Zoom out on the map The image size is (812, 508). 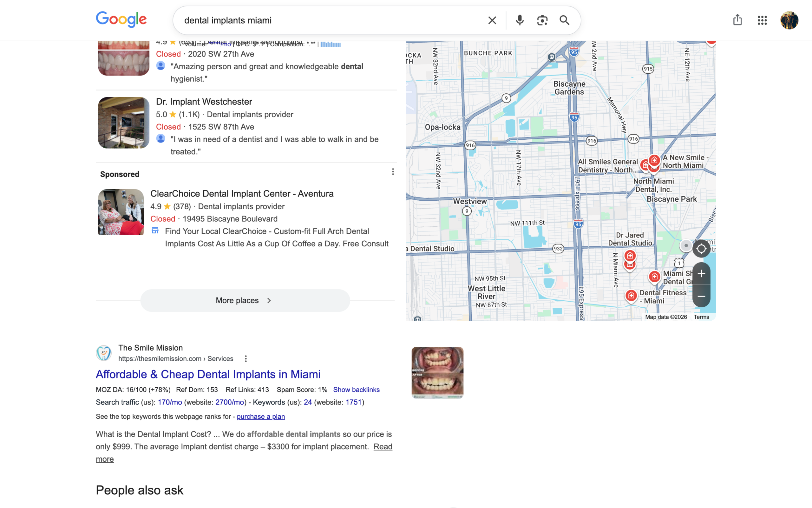(701, 296)
